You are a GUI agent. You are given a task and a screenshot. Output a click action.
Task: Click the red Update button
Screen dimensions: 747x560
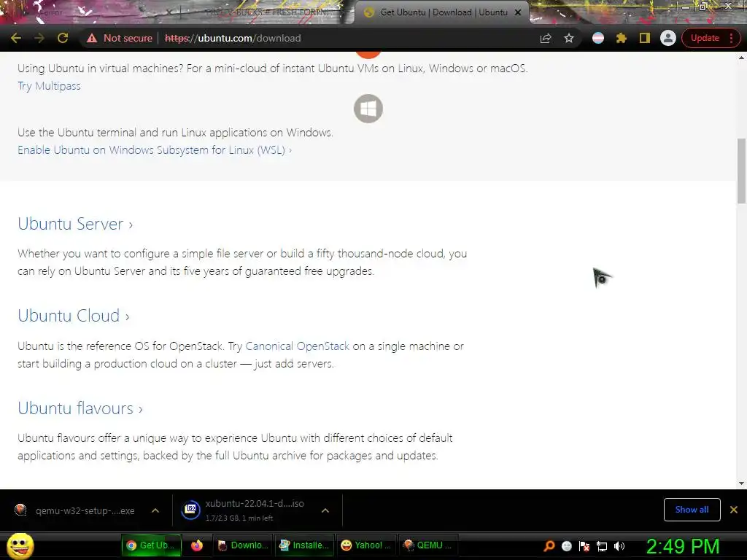pyautogui.click(x=704, y=38)
